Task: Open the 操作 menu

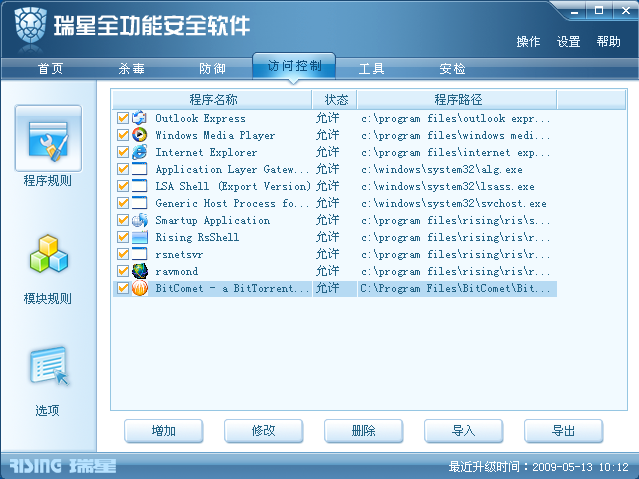Action: tap(528, 42)
